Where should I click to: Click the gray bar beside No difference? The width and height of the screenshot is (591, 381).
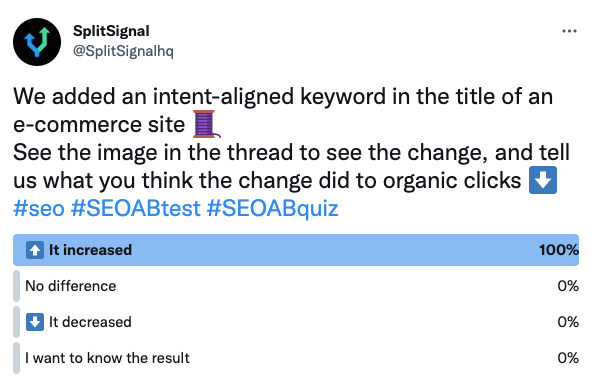tap(16, 286)
